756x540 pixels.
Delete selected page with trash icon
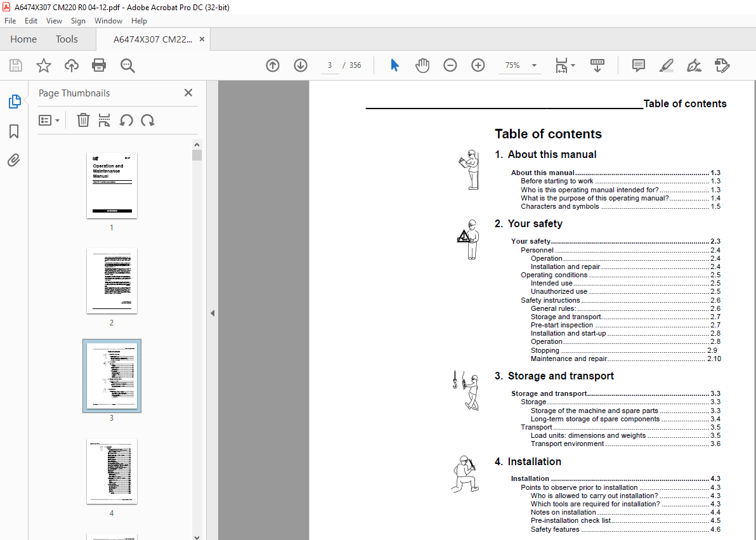tap(84, 120)
